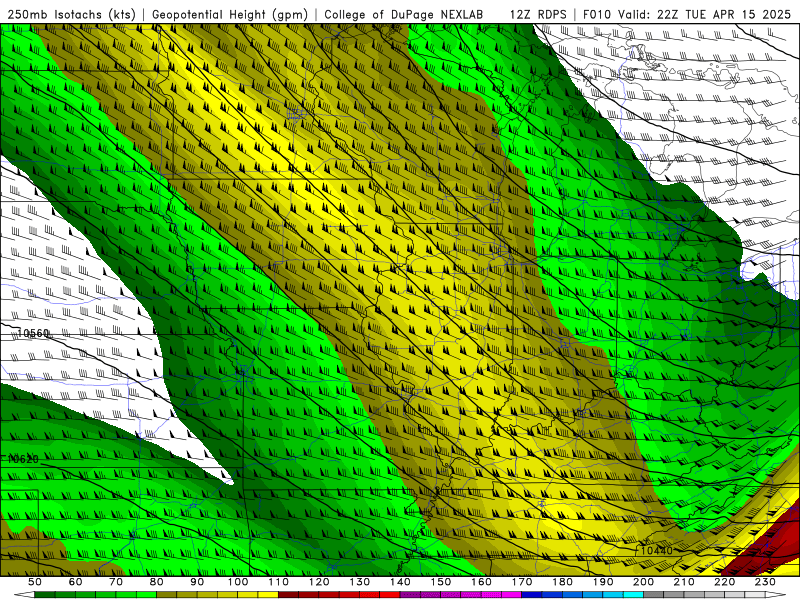Viewport: 800px width, 600px height.
Task: Click the '250mb Isotachs (kts)' title text
Action: coord(71,14)
